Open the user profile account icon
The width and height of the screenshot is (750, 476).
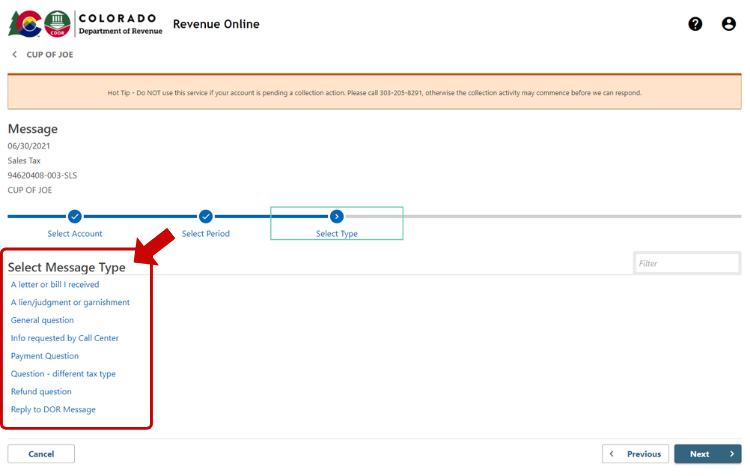pos(728,24)
